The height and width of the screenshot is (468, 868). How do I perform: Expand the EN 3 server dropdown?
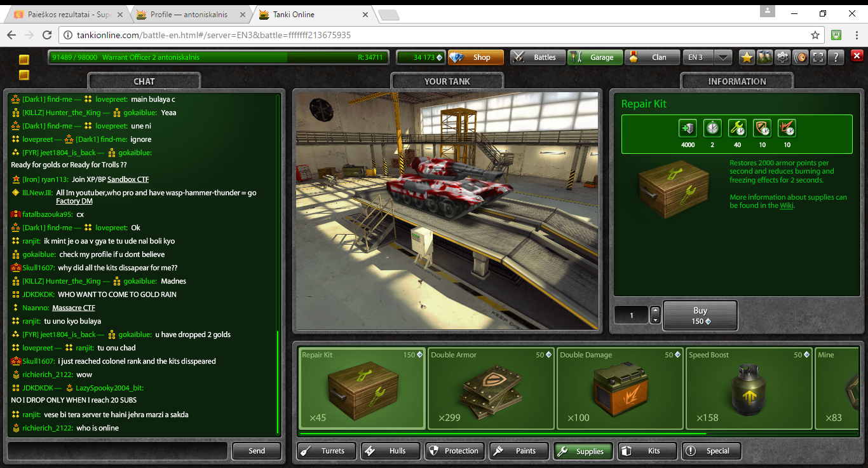(x=723, y=57)
